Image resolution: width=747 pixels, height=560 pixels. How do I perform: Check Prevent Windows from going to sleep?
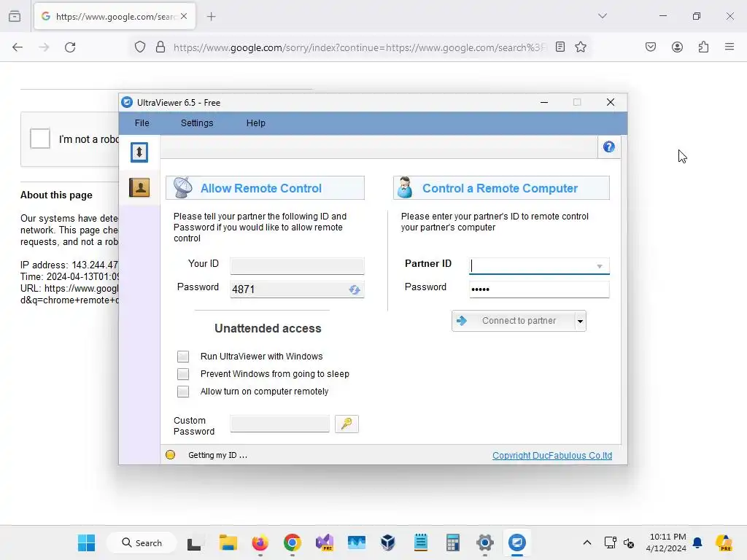[x=183, y=374]
